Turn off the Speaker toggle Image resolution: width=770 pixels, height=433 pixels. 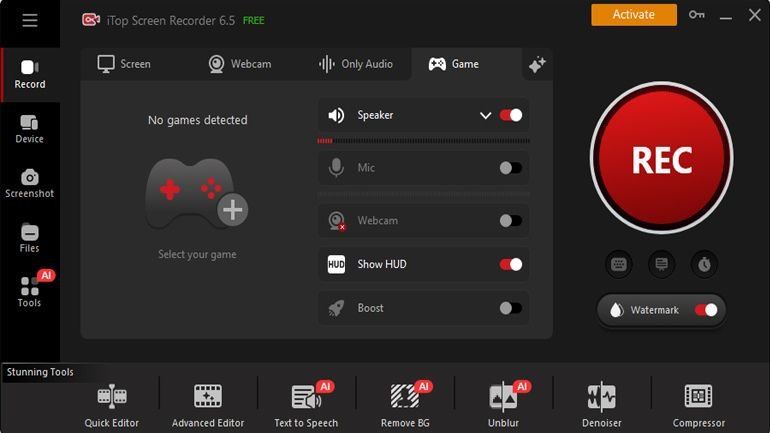point(511,115)
